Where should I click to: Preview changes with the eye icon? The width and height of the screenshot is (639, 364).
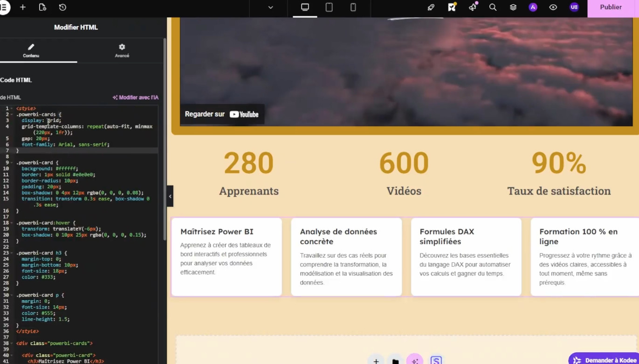coord(553,7)
